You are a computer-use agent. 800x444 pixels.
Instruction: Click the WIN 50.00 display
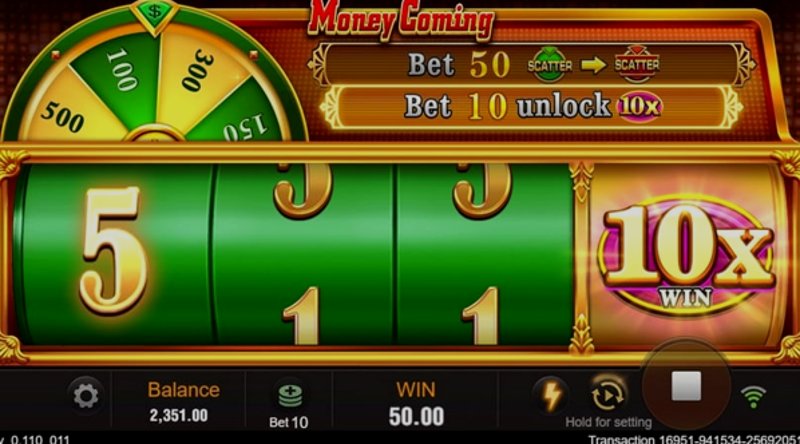click(416, 403)
